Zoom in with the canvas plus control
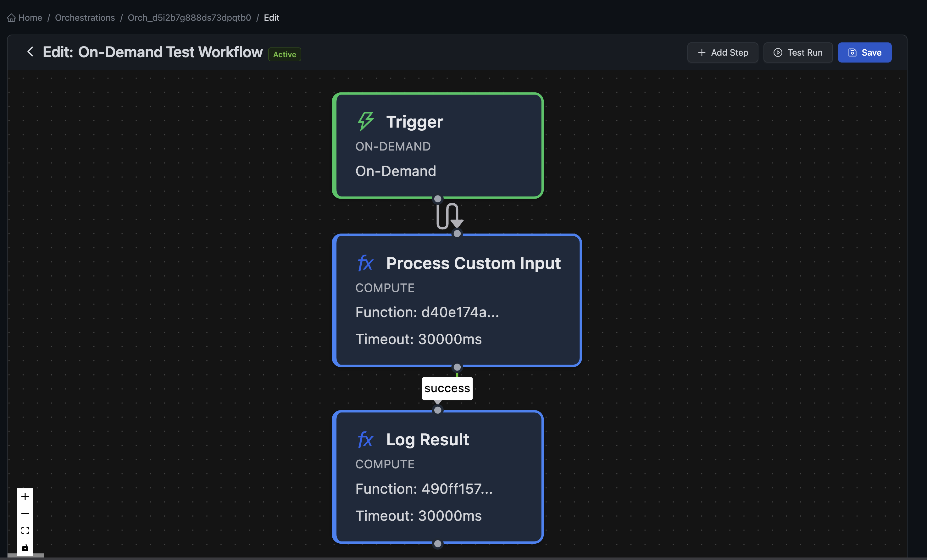927x560 pixels. coord(25,497)
